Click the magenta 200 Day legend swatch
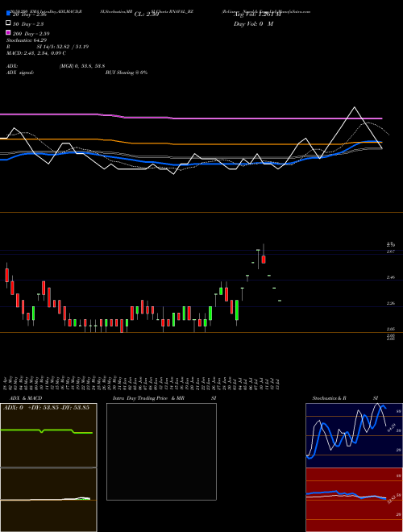403x532 pixels. click(x=8, y=32)
